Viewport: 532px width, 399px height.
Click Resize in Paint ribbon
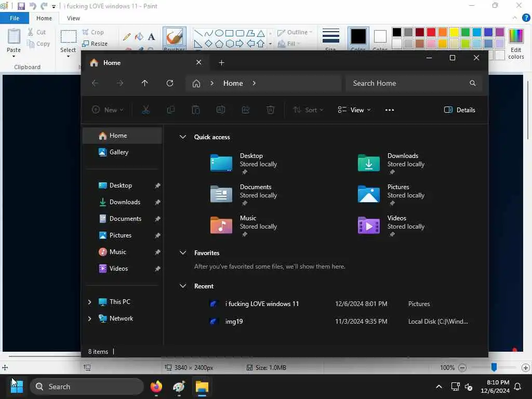[x=95, y=44]
